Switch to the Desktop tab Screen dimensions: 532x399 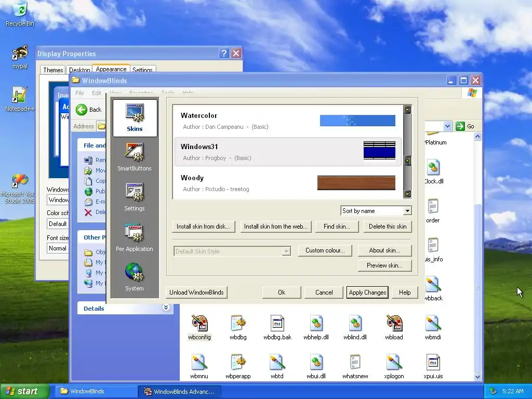pos(79,70)
